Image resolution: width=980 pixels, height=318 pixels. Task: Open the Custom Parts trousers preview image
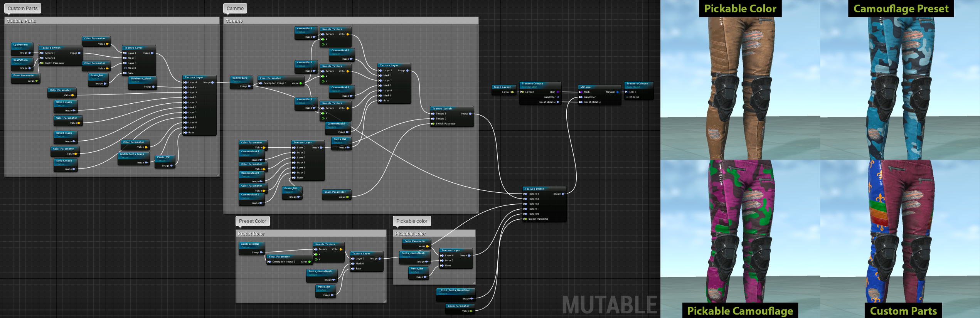[900, 239]
